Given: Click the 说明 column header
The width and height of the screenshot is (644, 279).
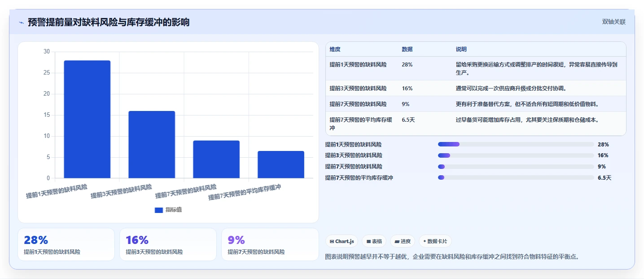Looking at the screenshot, I should 461,49.
